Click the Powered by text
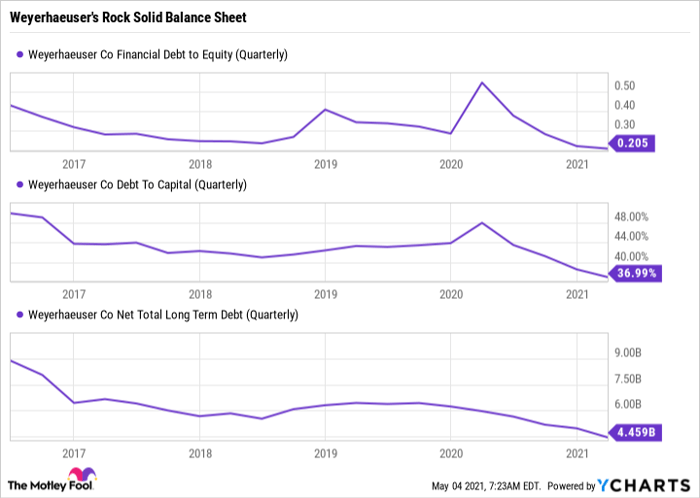This screenshot has width=700, height=498. click(568, 486)
